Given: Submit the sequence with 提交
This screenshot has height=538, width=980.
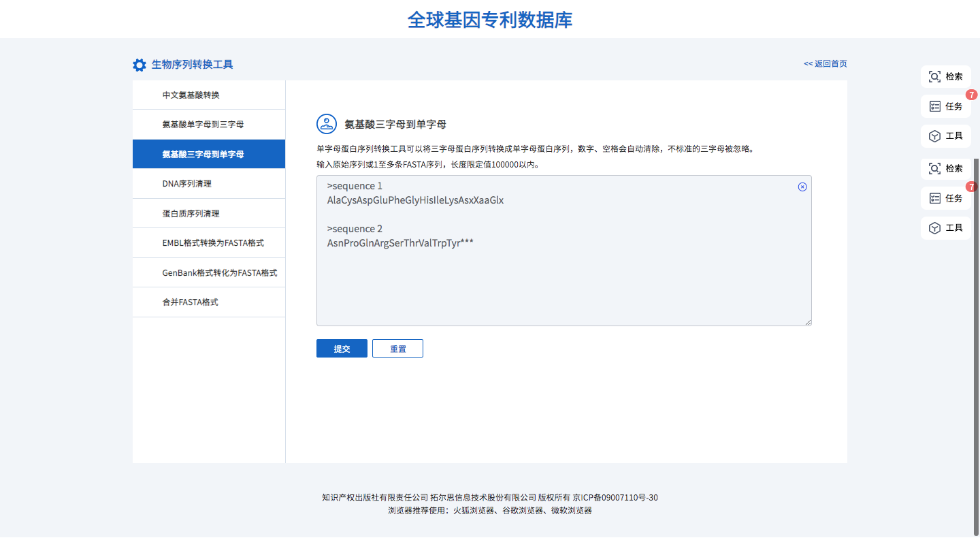Looking at the screenshot, I should (342, 349).
